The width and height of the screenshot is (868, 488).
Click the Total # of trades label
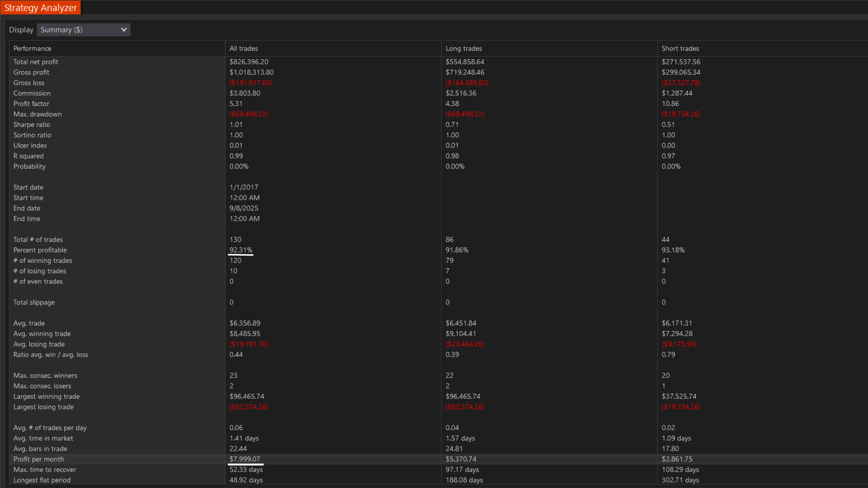click(38, 240)
